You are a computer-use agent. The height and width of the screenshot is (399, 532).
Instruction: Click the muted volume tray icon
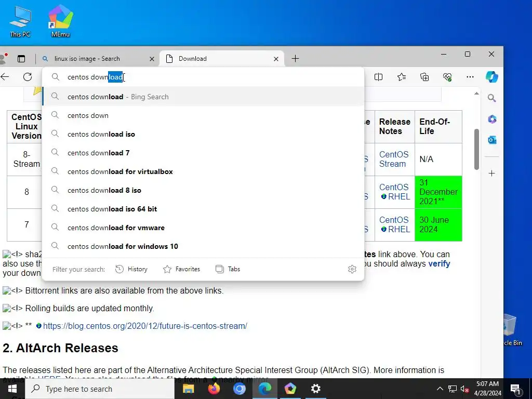[464, 389]
